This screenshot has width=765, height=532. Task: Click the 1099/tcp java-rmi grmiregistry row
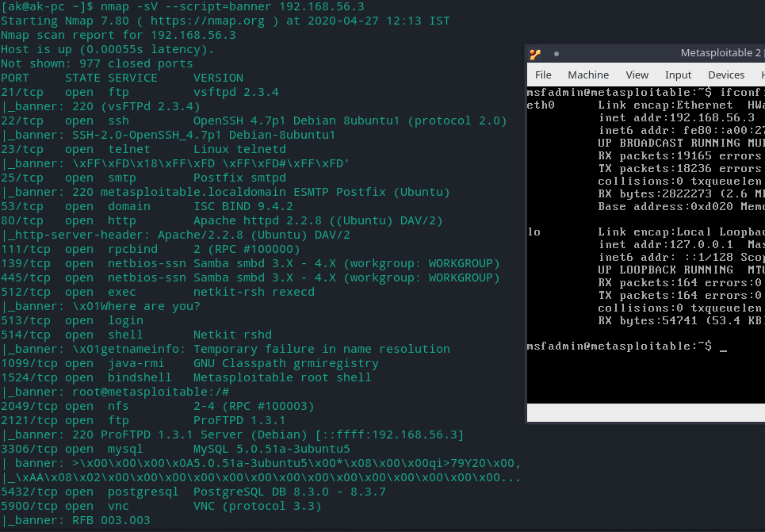pos(189,363)
